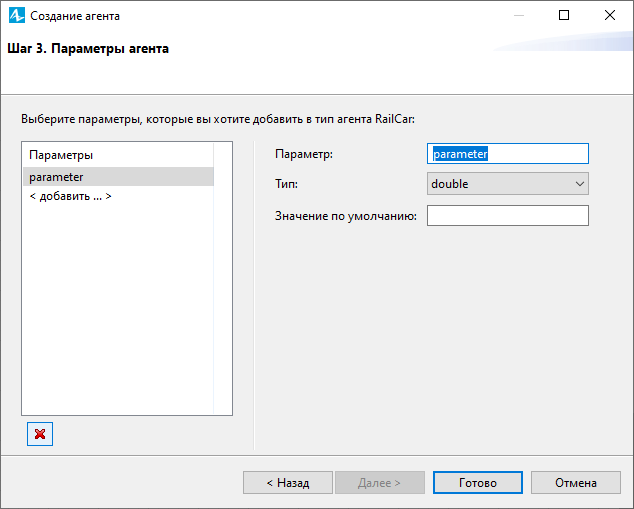Click the 'Значение по умолчанию:' label

pyautogui.click(x=346, y=216)
